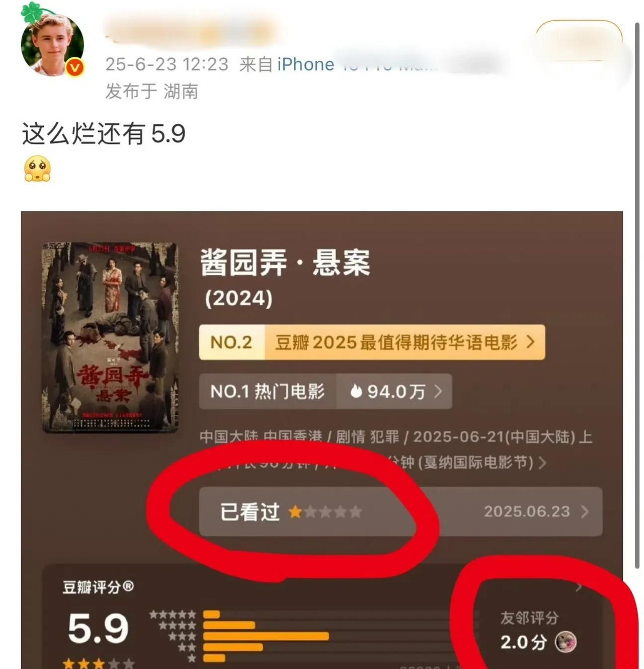Tap the flame popularity icon beside 94.0万
Image resolution: width=644 pixels, height=669 pixels.
point(356,391)
